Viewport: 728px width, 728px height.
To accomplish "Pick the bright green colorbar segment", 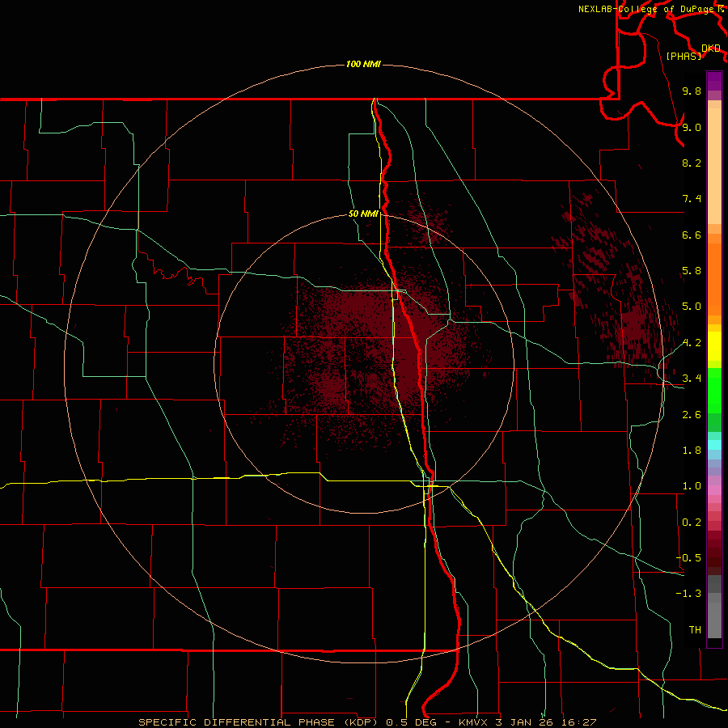I will (714, 391).
